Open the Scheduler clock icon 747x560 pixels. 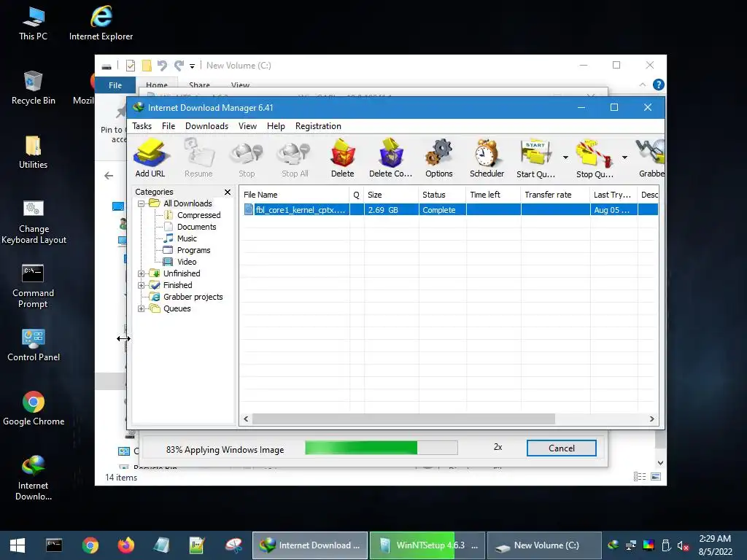pos(487,157)
